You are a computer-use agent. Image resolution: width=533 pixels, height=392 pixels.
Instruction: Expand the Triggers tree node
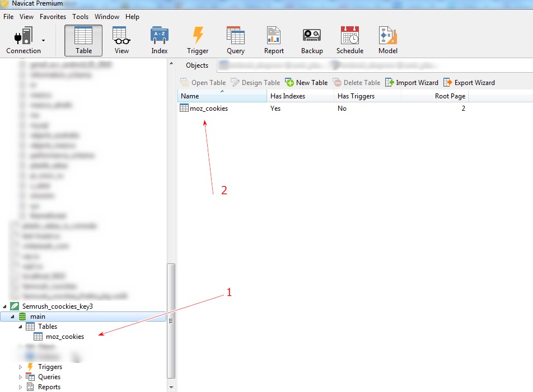[20, 367]
